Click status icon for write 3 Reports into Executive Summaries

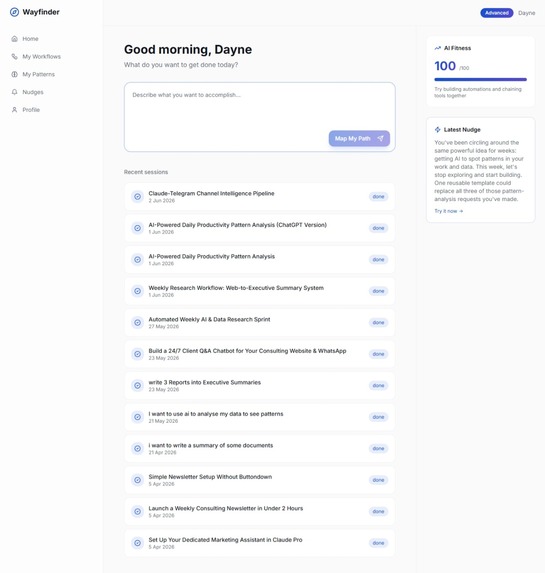pos(137,386)
